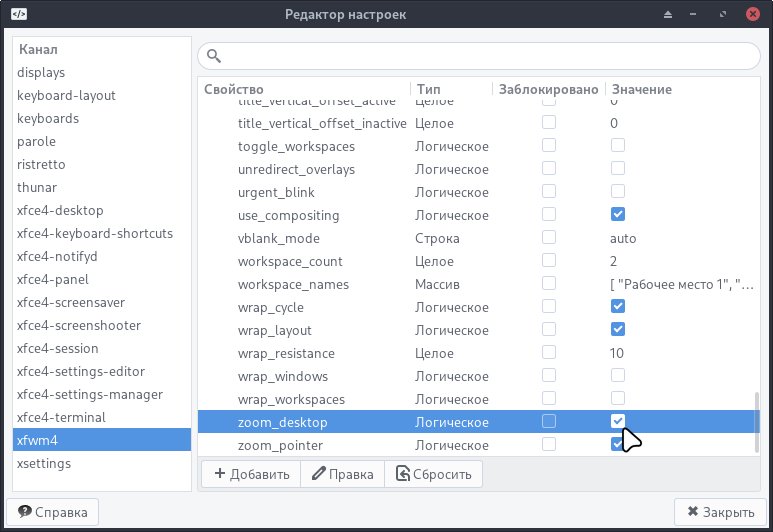Uncheck the wrap_layout value checkbox

click(617, 330)
